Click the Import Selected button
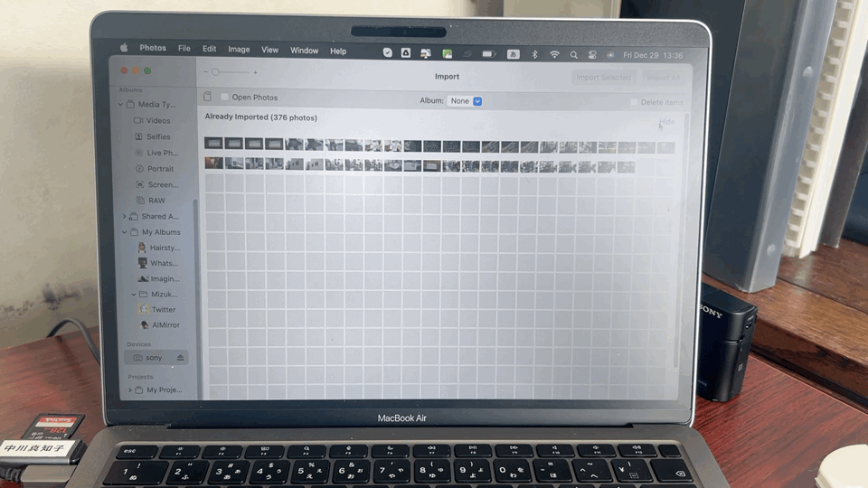This screenshot has width=868, height=488. click(x=603, y=78)
